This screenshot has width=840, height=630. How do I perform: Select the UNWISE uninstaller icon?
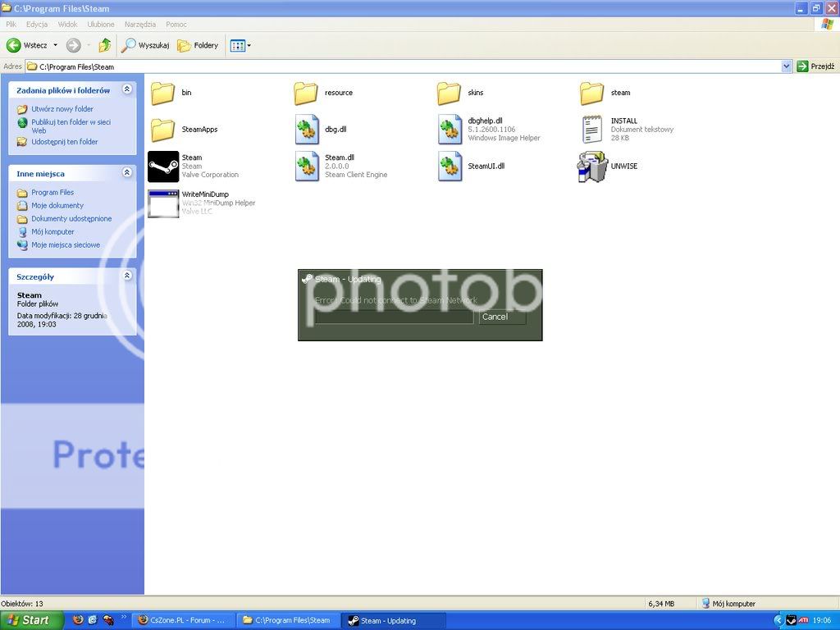pos(592,167)
